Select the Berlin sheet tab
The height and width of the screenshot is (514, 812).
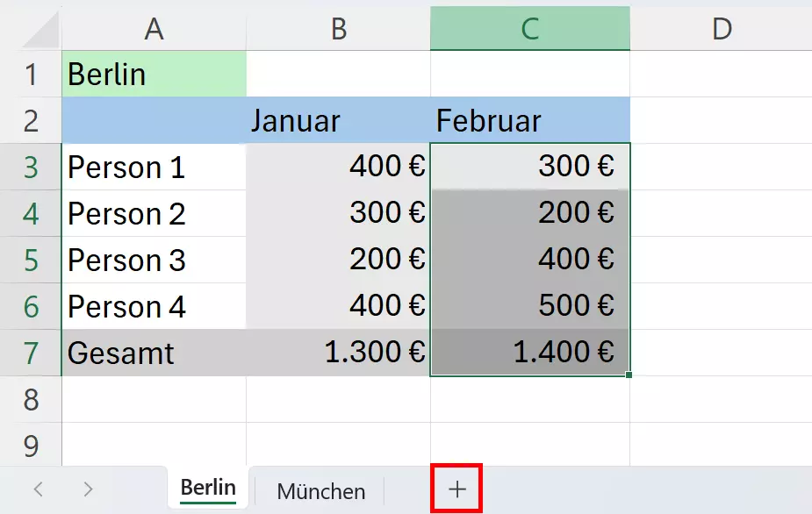tap(206, 488)
